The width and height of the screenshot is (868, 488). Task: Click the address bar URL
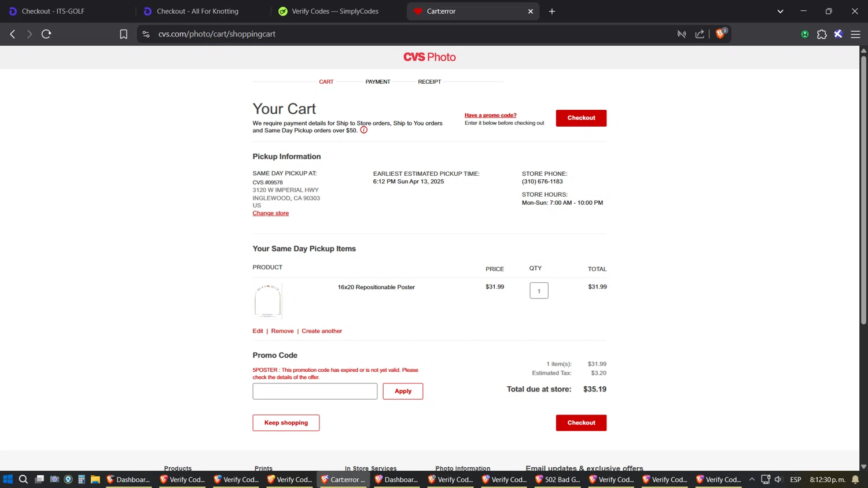click(x=216, y=34)
